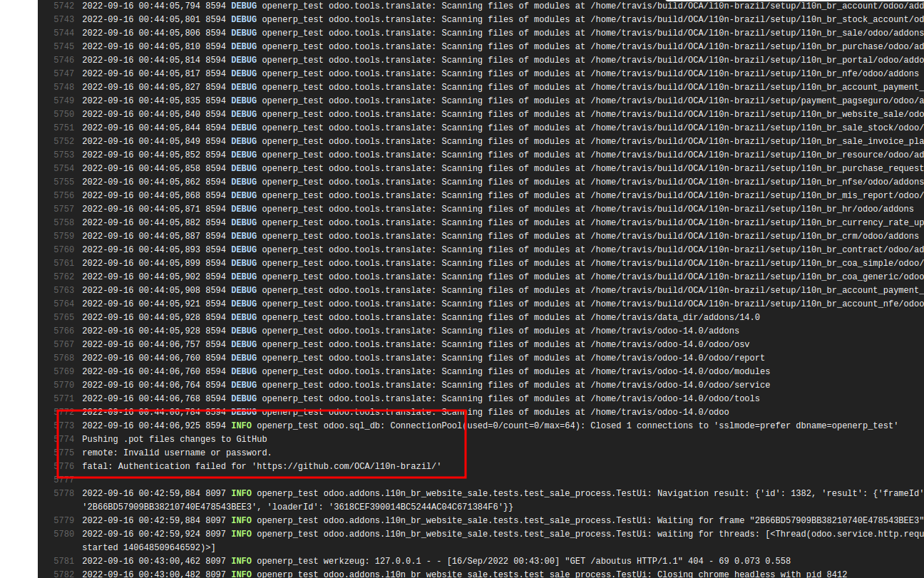924x578 pixels.
Task: Click the l10n_br_nfse/odoo/addons path text
Action: tap(757, 182)
